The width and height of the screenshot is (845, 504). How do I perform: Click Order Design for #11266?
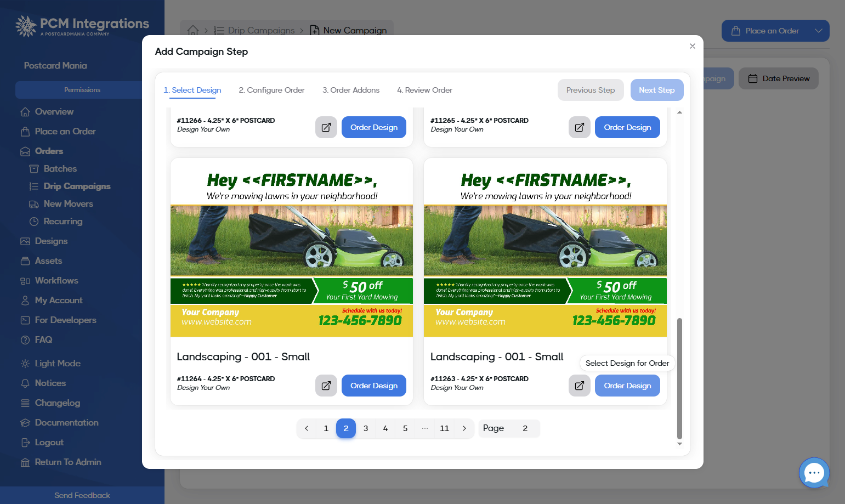(x=374, y=127)
